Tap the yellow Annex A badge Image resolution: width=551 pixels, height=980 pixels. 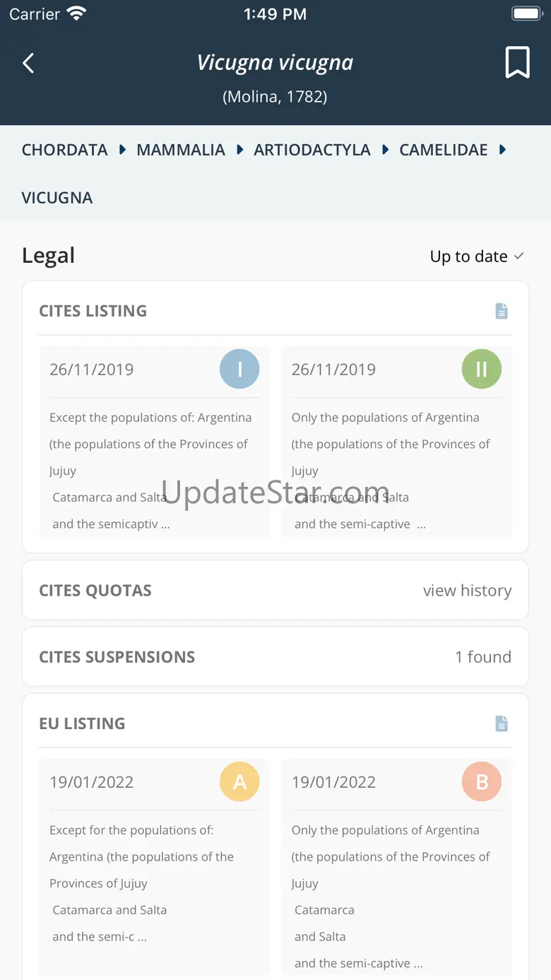point(239,781)
